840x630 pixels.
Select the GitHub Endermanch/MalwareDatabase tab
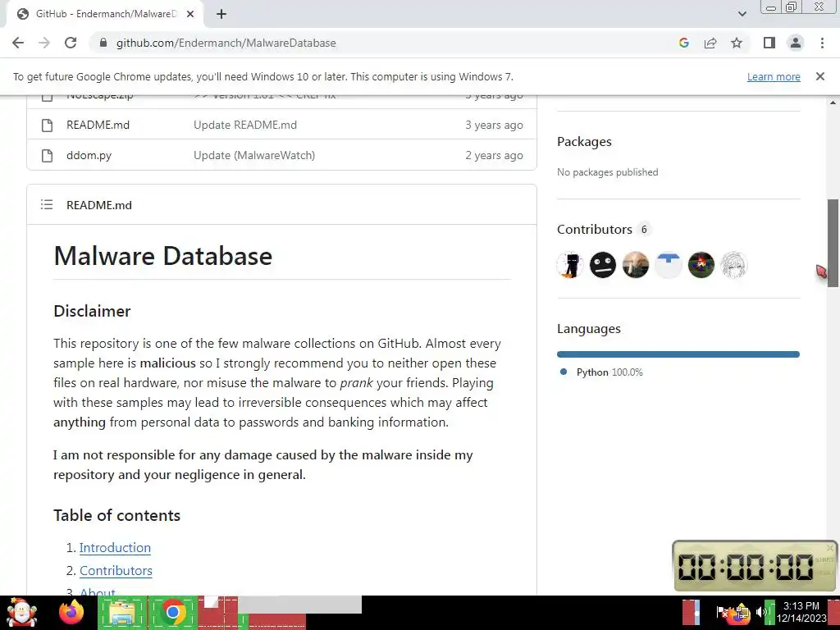coord(105,14)
